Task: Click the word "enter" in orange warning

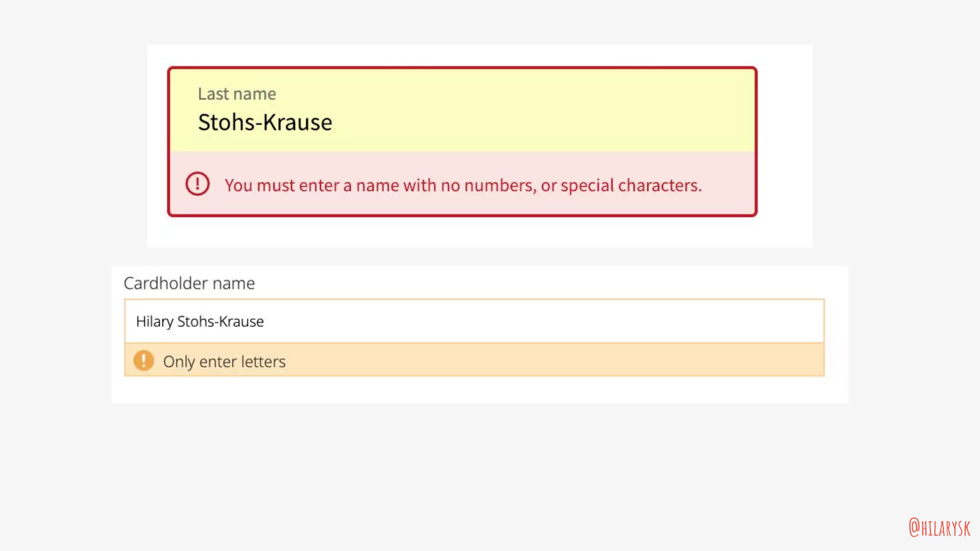Action: tap(215, 362)
